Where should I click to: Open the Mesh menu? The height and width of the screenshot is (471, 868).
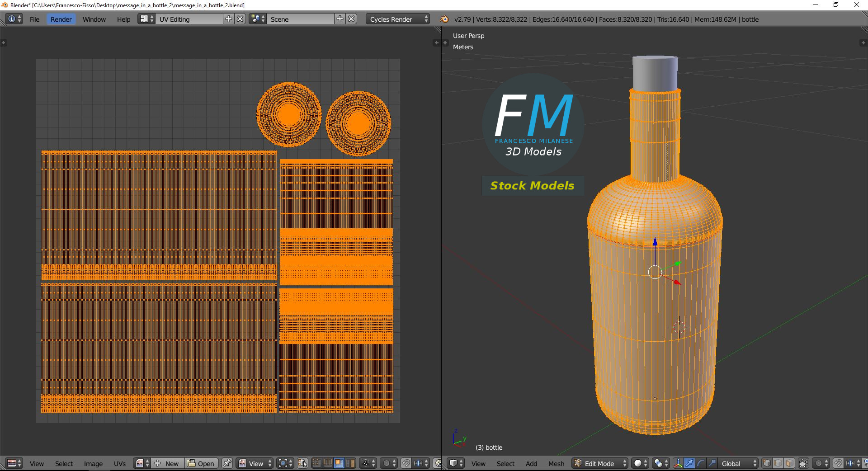(556, 464)
